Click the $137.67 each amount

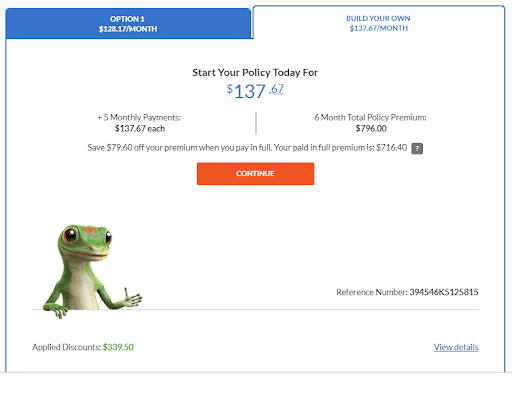[140, 128]
